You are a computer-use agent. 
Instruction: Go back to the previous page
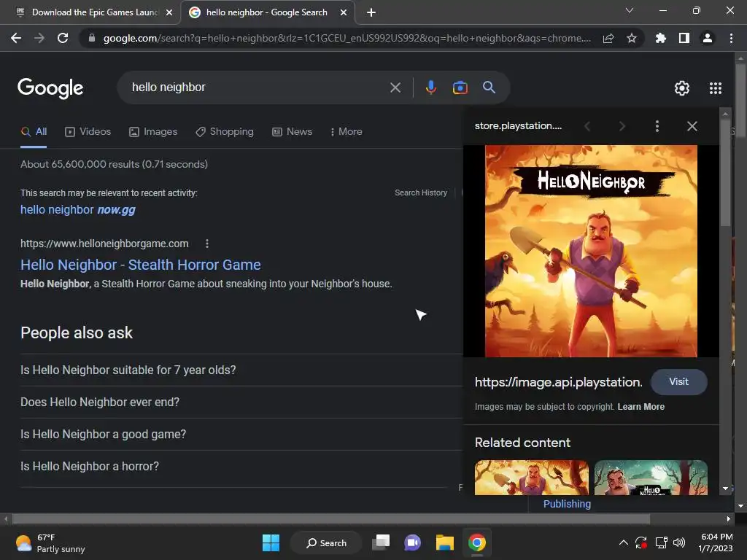pyautogui.click(x=16, y=38)
